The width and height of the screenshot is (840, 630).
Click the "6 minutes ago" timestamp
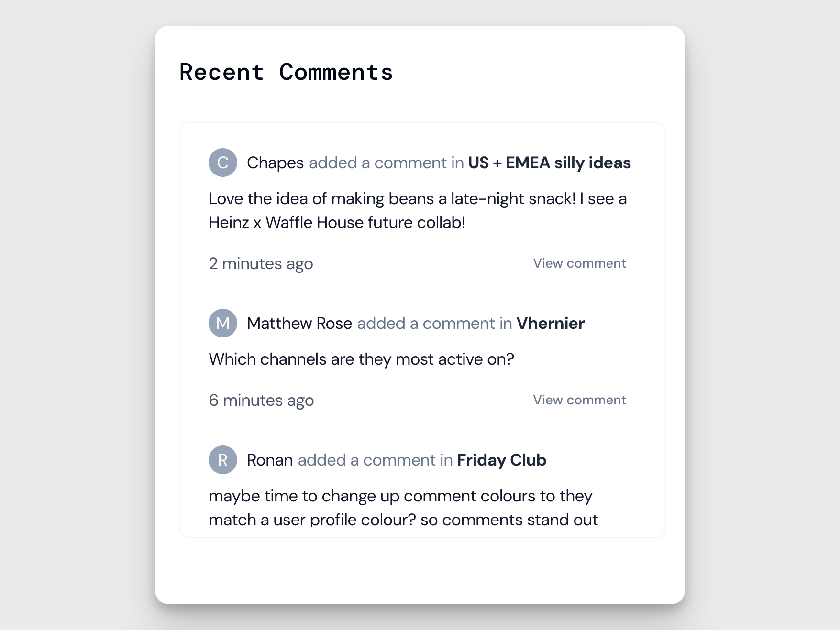click(261, 400)
